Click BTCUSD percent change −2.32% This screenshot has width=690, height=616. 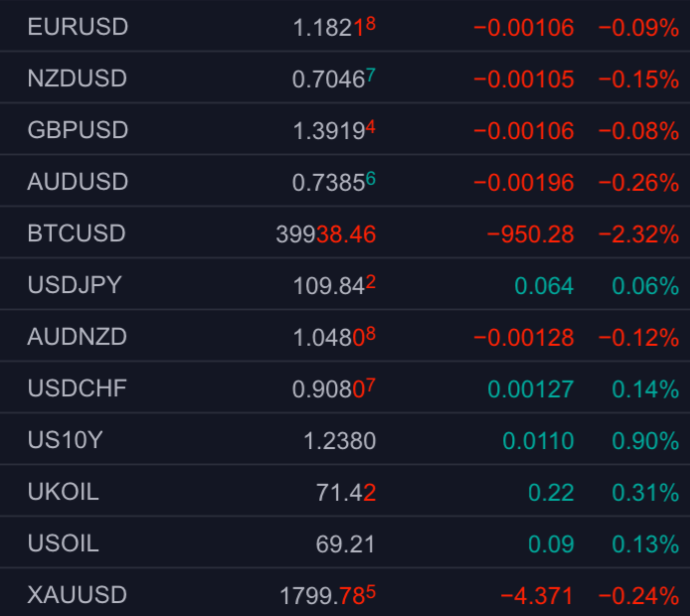637,234
